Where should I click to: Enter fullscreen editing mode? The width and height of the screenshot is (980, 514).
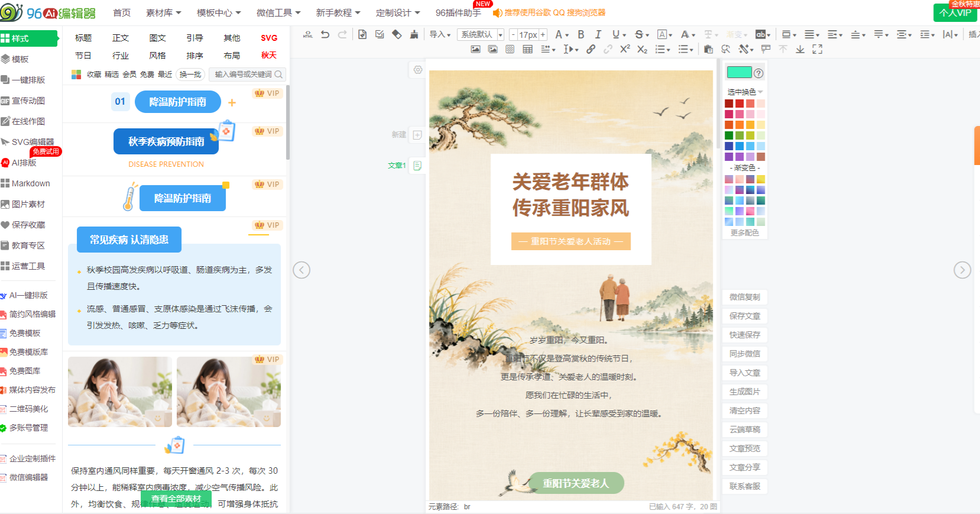point(817,49)
